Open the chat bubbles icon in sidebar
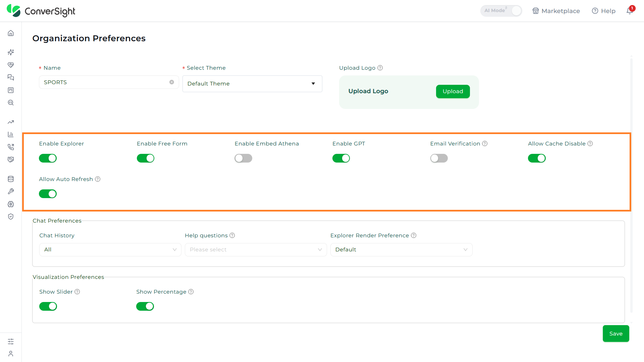The height and width of the screenshot is (362, 644). (11, 77)
